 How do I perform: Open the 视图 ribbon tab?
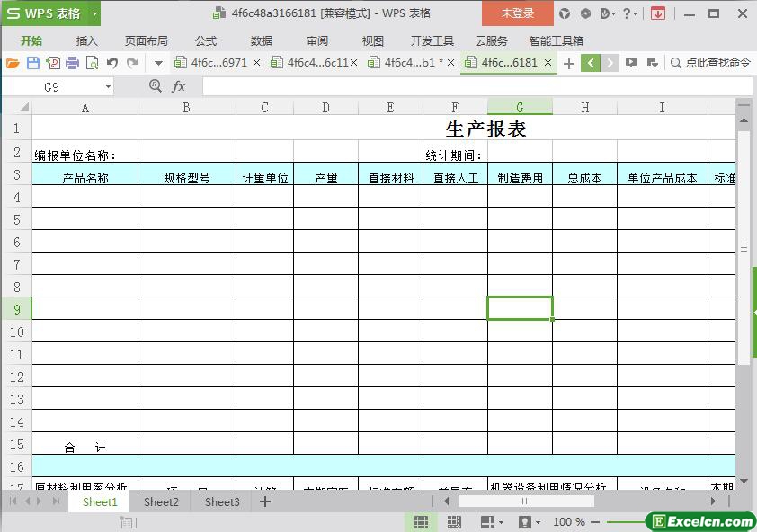pos(373,41)
